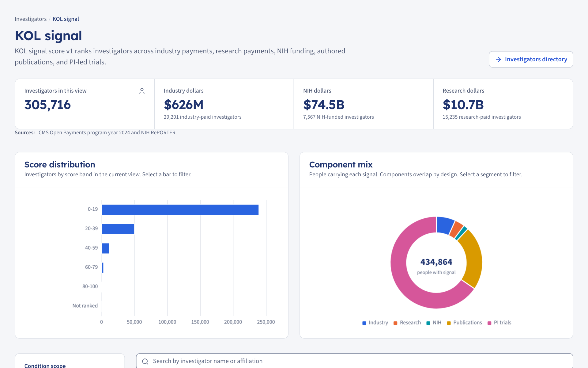Open the Investigators breadcrumb link
Screen dimensions: 588x368
click(31, 19)
